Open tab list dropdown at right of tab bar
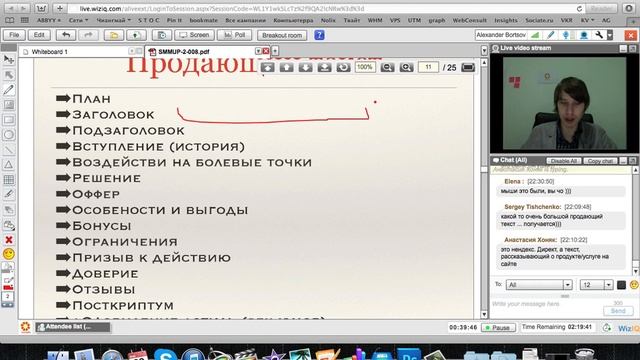Viewport: 640px width, 360px height. tap(484, 51)
